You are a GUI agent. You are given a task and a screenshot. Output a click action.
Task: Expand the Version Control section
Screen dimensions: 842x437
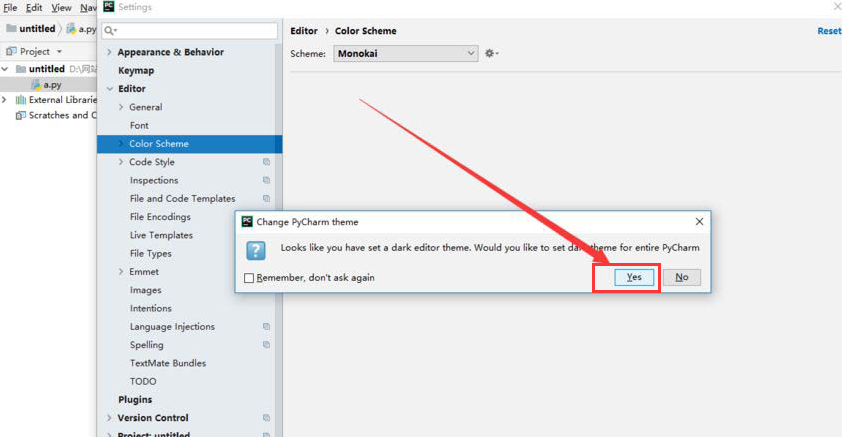(110, 418)
